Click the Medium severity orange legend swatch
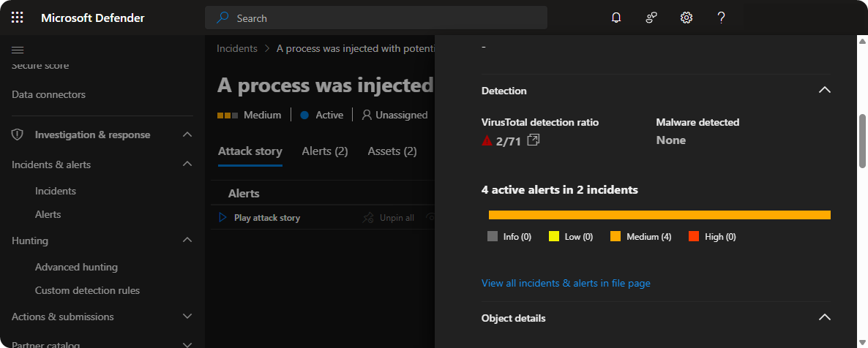Viewport: 868px width, 348px height. pos(616,236)
